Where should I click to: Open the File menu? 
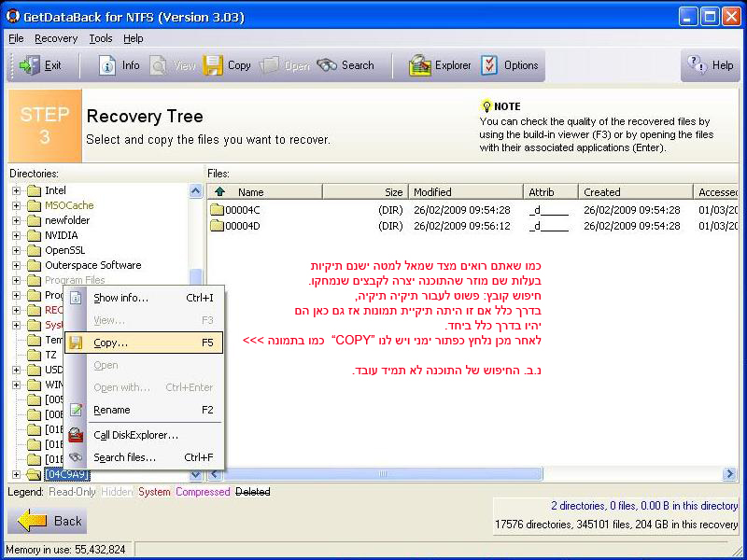point(16,38)
